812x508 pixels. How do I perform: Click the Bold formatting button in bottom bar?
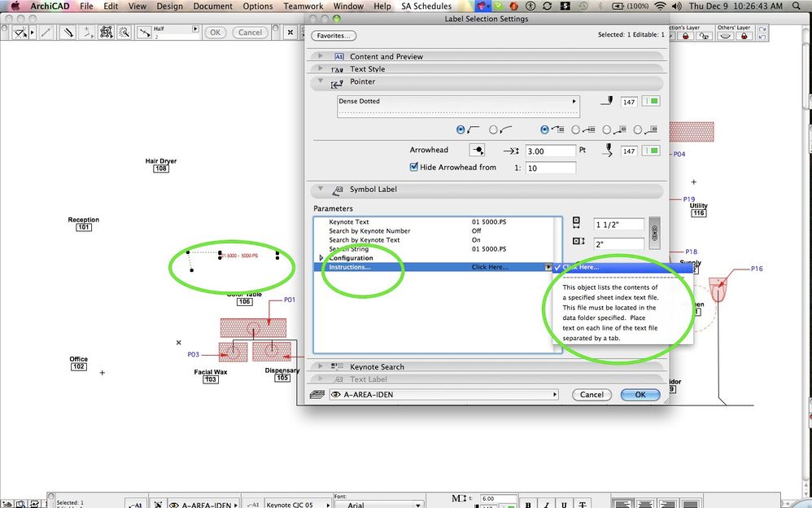(528, 504)
